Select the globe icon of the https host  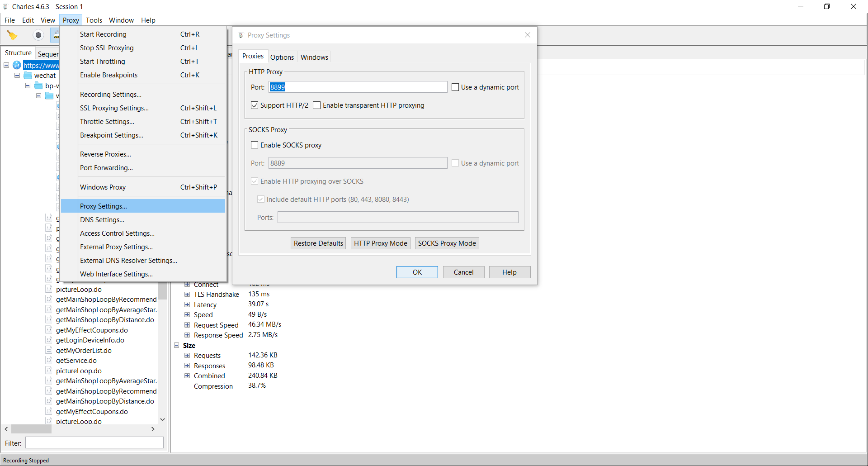[17, 65]
